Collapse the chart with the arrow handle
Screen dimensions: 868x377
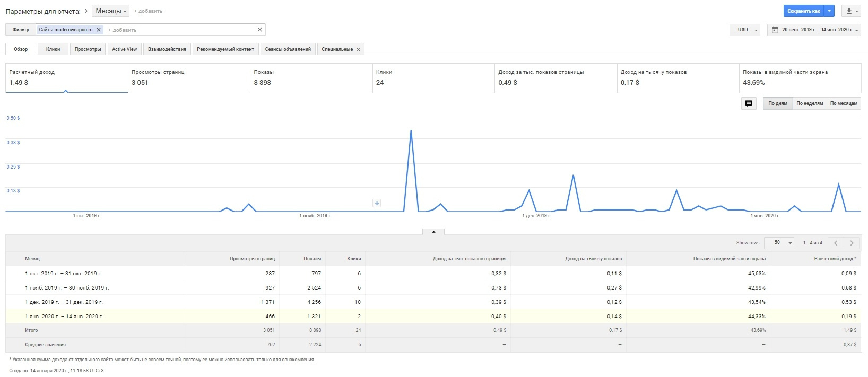coord(433,232)
